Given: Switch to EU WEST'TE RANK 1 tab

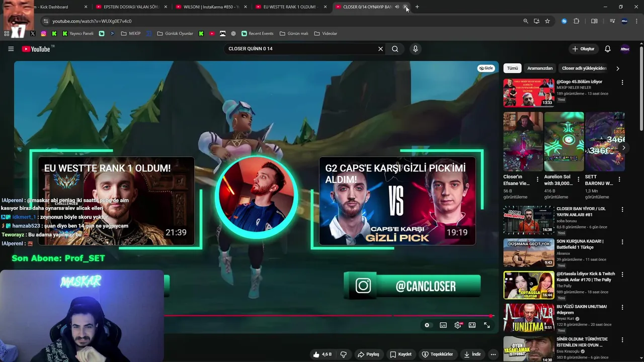Looking at the screenshot, I should (290, 7).
